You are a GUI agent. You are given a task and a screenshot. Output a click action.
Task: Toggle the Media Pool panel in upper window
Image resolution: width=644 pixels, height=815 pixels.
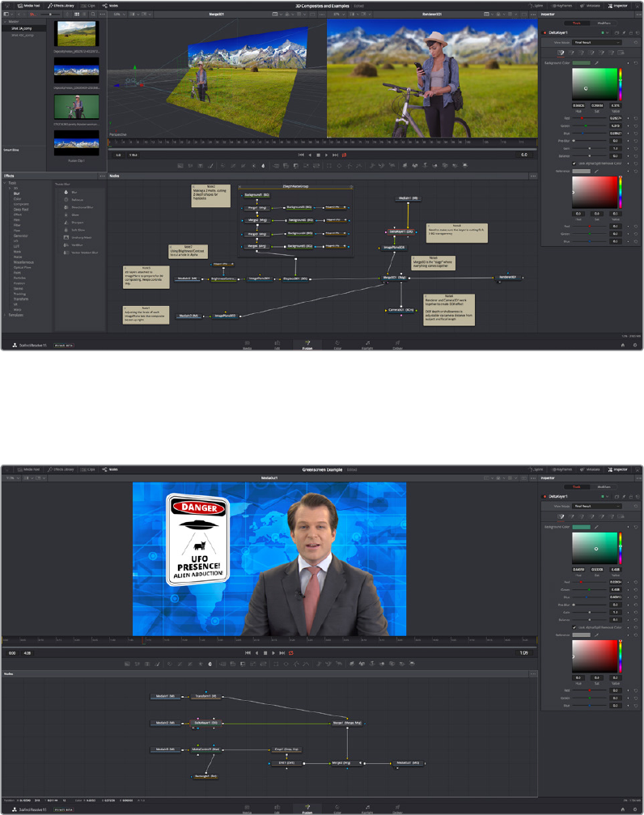point(28,6)
